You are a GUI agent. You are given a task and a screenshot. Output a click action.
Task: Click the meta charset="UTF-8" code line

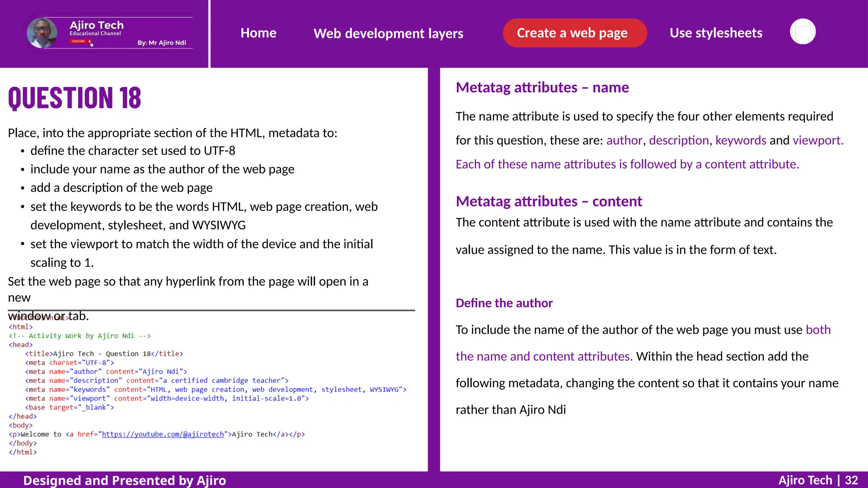click(70, 363)
